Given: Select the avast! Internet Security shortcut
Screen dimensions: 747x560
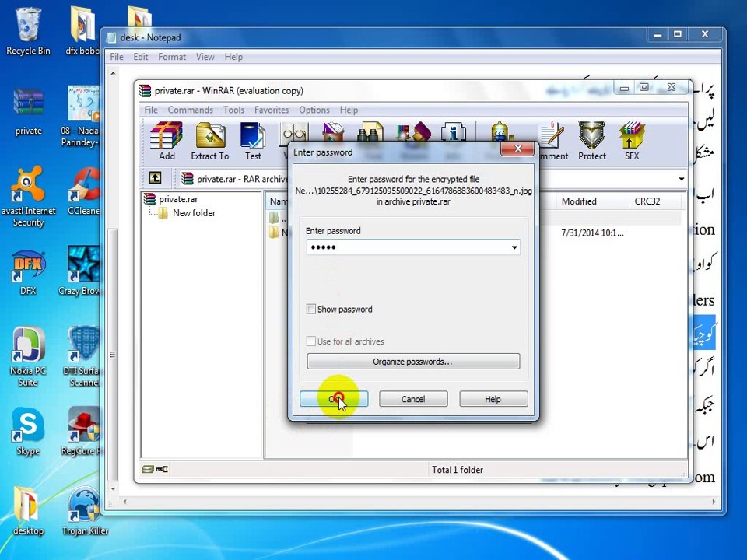Looking at the screenshot, I should 28,196.
